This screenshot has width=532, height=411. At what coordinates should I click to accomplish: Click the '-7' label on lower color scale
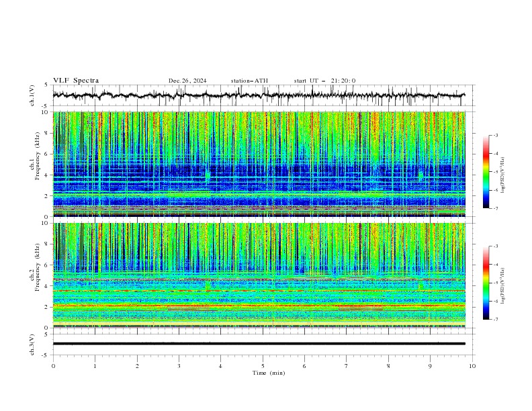(x=496, y=320)
